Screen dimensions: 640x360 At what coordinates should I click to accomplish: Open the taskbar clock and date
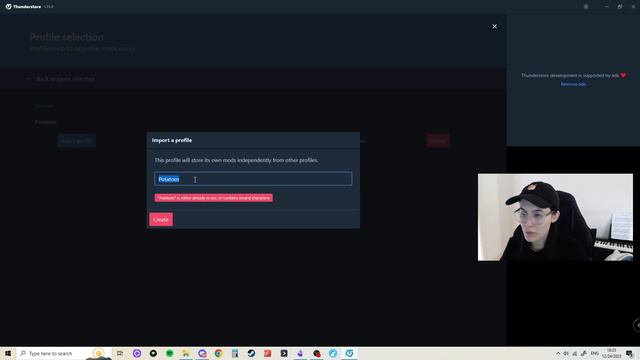pos(611,353)
